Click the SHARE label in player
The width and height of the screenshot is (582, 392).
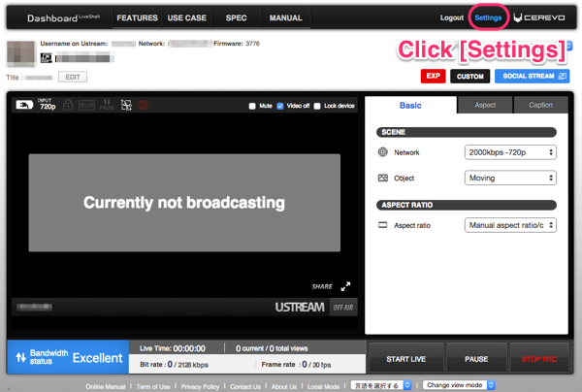pos(322,286)
